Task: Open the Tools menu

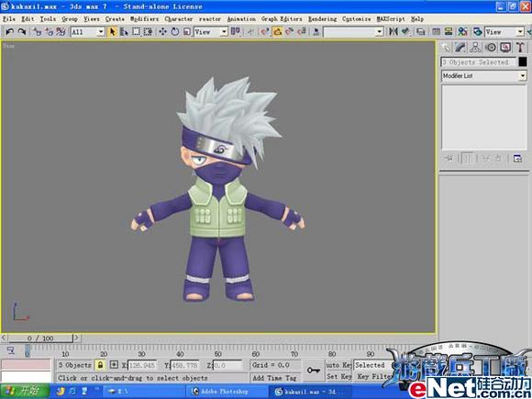Action: coord(48,19)
